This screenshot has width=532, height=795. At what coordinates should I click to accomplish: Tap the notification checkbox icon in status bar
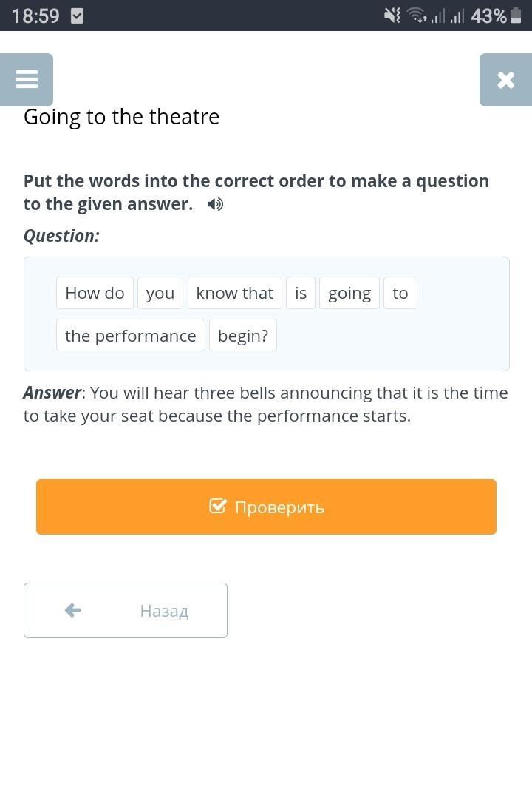pyautogui.click(x=77, y=16)
